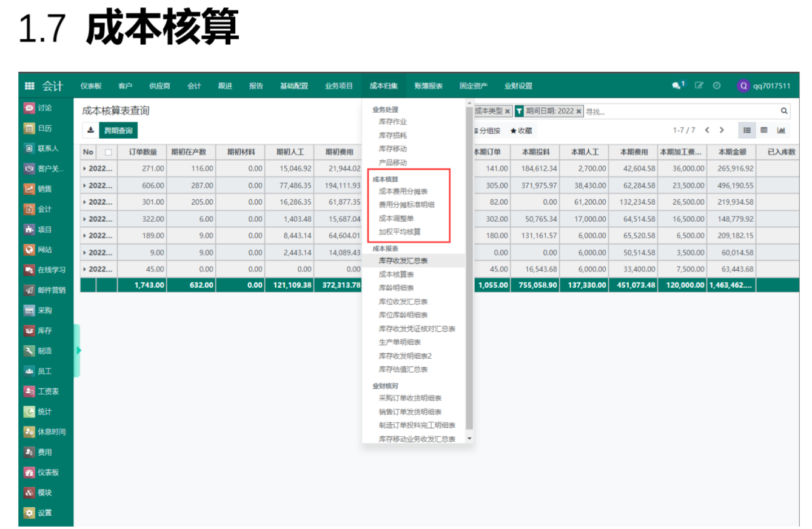
Task: Go to the next page arrow
Action: coord(722,130)
